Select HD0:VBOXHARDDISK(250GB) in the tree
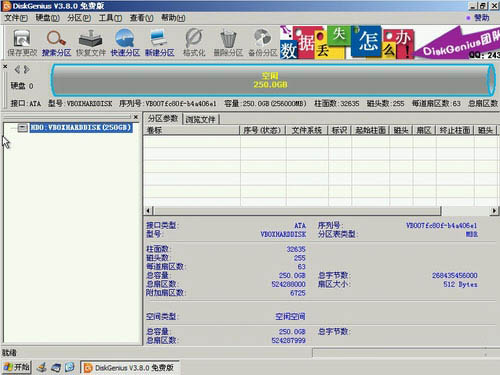Screen dimensions: 500x375 pos(81,127)
